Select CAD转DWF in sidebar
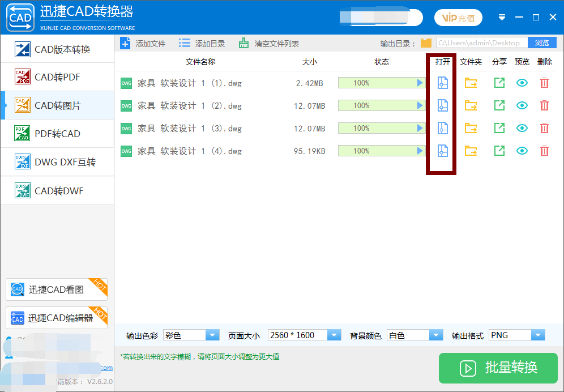Image resolution: width=564 pixels, height=392 pixels. click(57, 191)
